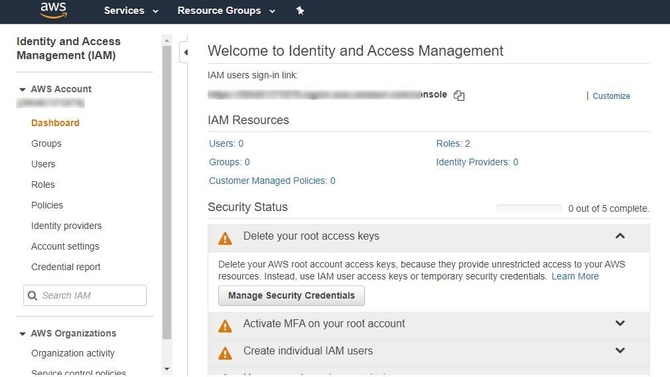Click in the Search IAM field

(x=85, y=295)
